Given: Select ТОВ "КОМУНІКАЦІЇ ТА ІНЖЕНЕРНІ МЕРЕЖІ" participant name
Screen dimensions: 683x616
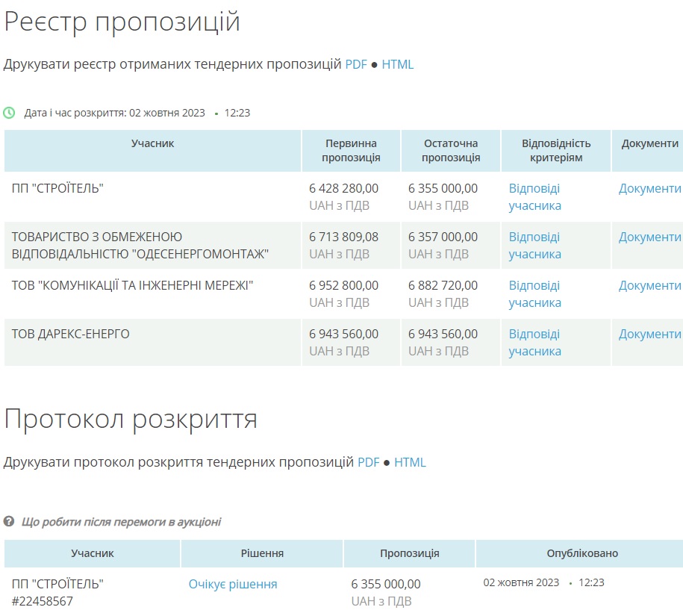Looking at the screenshot, I should [132, 285].
